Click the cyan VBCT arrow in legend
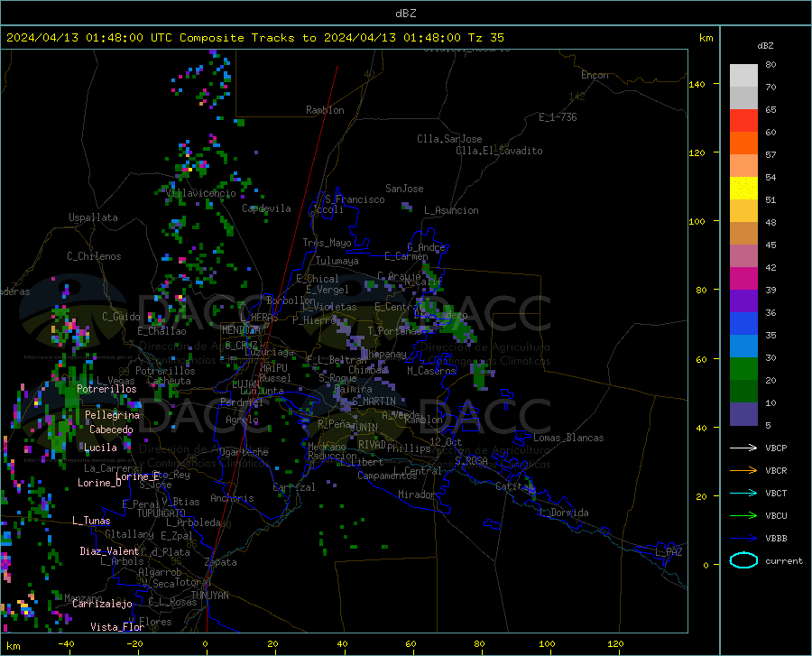This screenshot has height=656, width=812. pyautogui.click(x=743, y=493)
